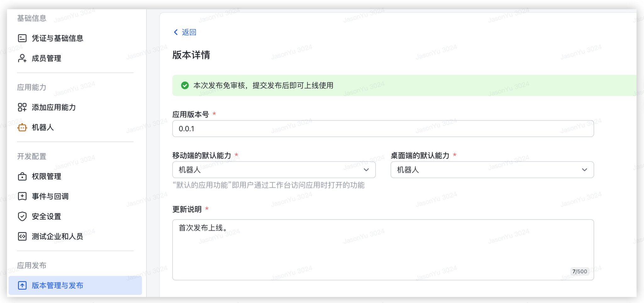644x303 pixels.
Task: Click the 版本管理与发布 upload icon
Action: 22,285
